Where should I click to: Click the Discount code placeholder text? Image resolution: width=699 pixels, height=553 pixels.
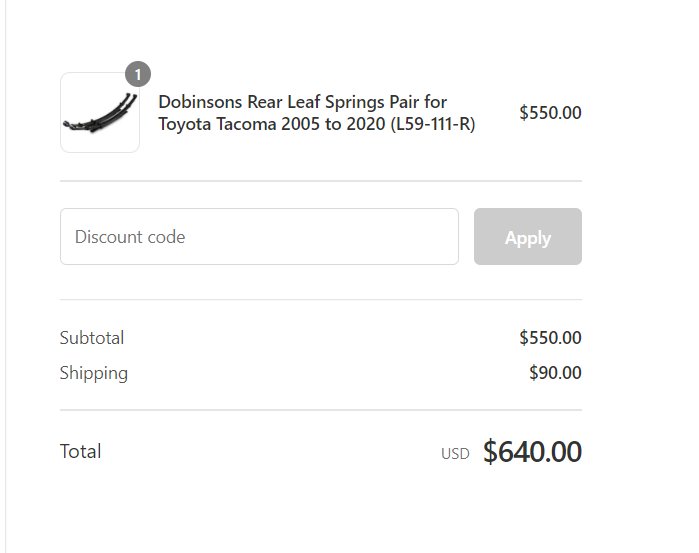[x=130, y=237]
